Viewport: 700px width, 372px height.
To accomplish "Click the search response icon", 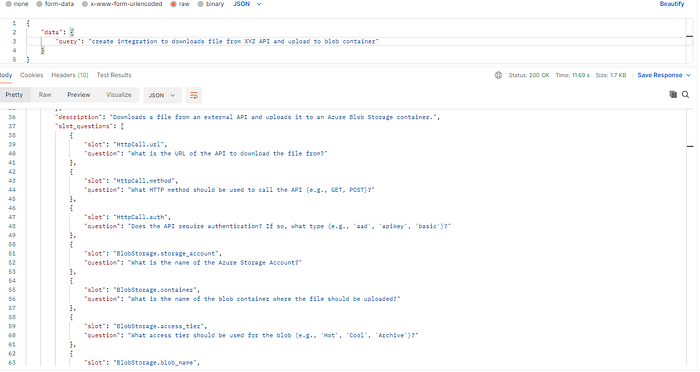I will [x=685, y=94].
